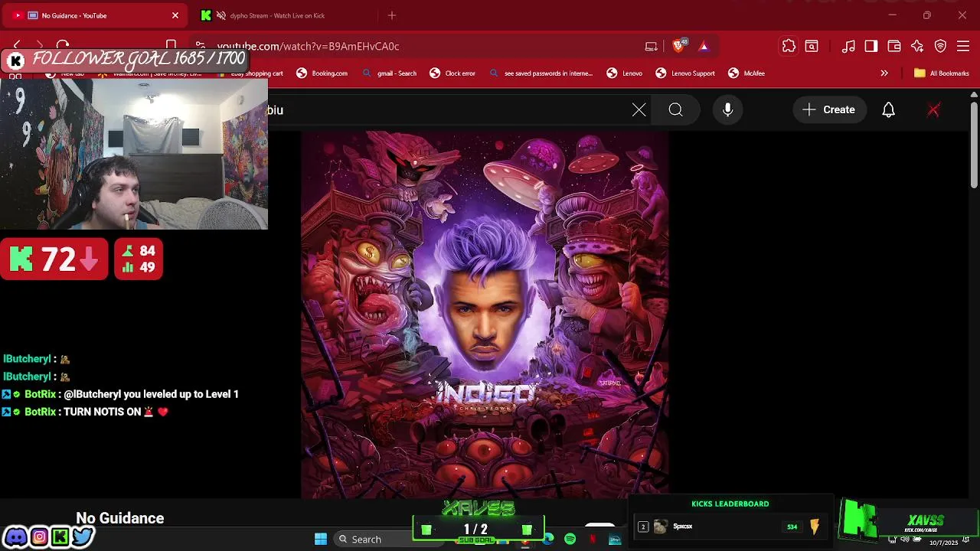Open the find-in-page toolbar icon

coord(812,46)
